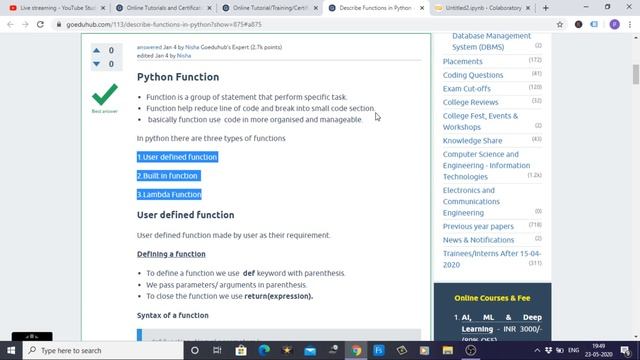Screen dimensions: 640x360
Task: Click the Windows search box
Action: [x=103, y=350]
